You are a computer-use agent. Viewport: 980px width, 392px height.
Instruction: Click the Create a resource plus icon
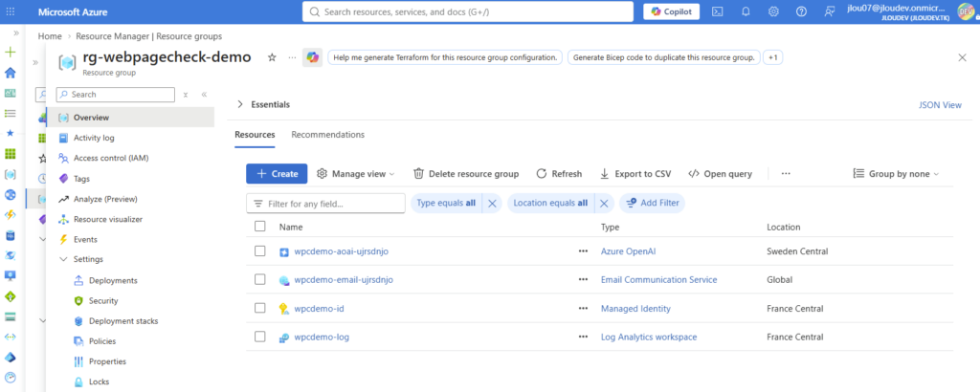pos(10,53)
